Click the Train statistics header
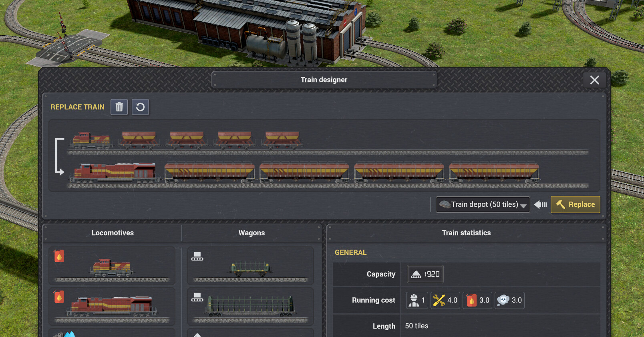Screen dimensions: 644x337 (466, 233)
